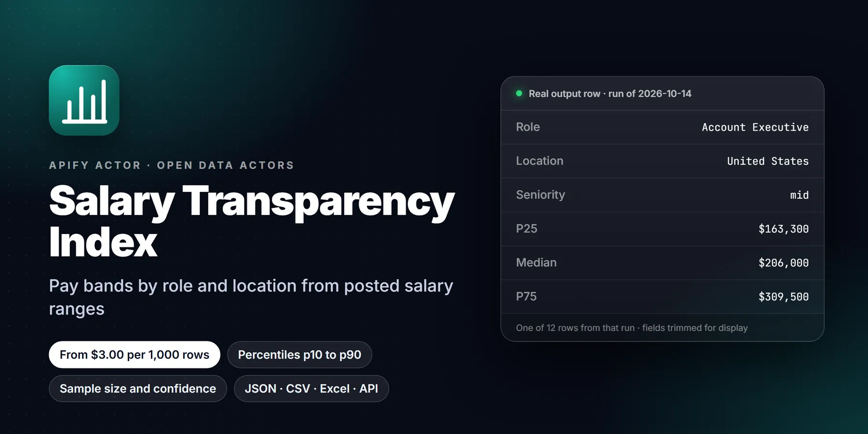The height and width of the screenshot is (434, 868).
Task: Select the 'P75' field label
Action: (x=527, y=297)
